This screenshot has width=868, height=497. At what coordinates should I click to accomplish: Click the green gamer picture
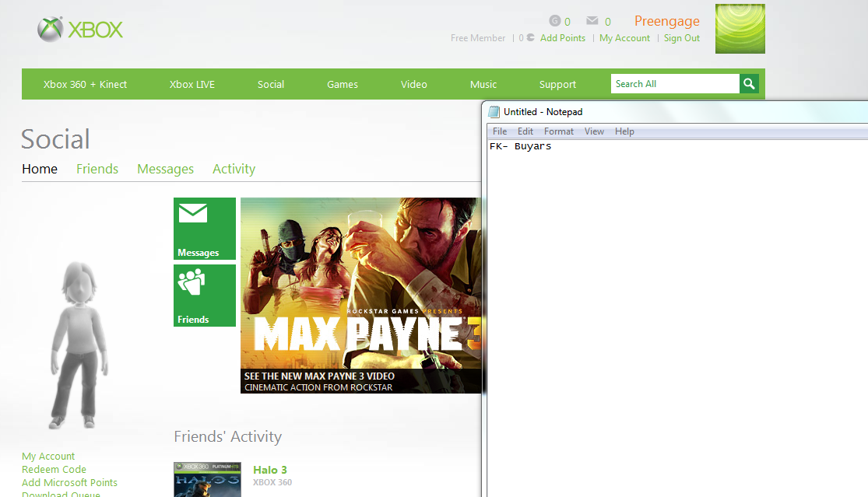[740, 29]
